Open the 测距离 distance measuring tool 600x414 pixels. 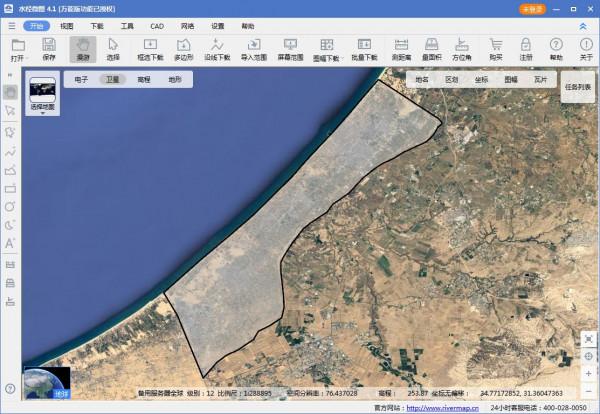(x=401, y=48)
